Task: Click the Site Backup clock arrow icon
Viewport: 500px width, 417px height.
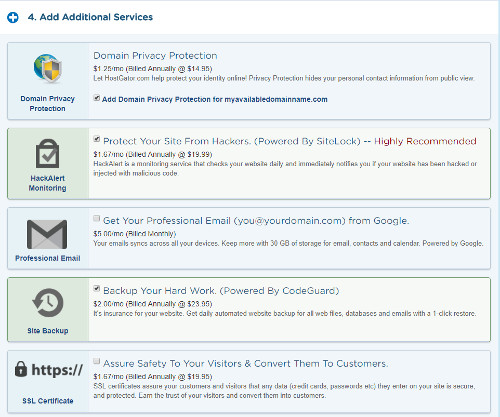Action: click(48, 303)
